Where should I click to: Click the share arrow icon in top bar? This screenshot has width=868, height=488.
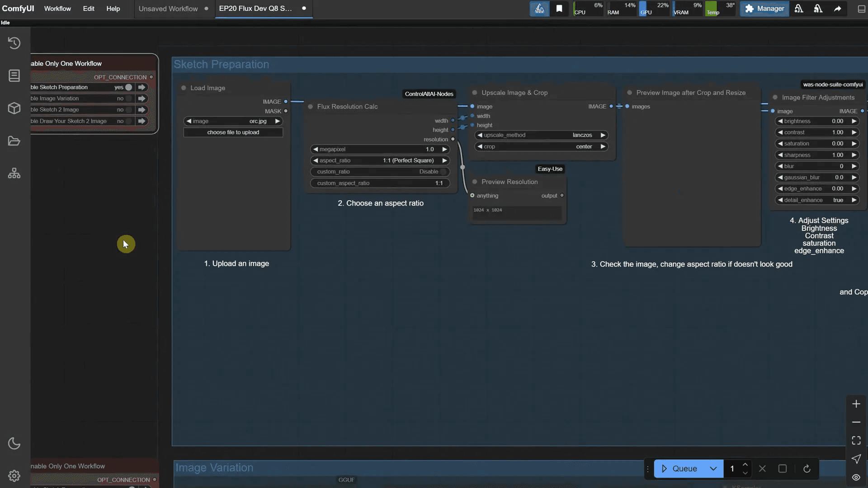pos(838,9)
